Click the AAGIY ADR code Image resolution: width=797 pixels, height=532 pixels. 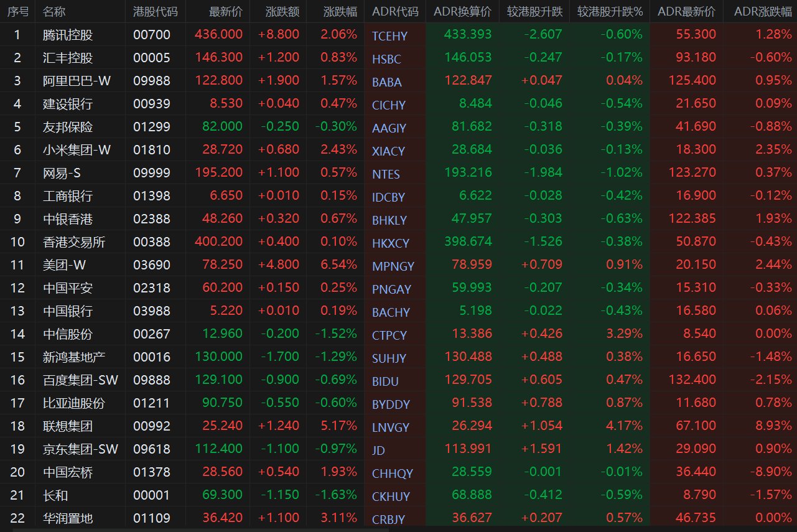coord(389,128)
